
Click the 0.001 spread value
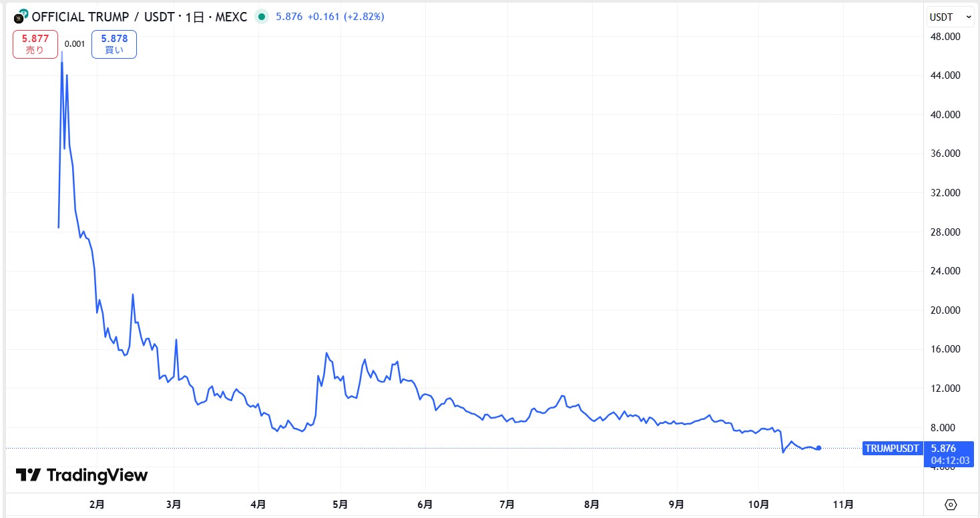[75, 44]
